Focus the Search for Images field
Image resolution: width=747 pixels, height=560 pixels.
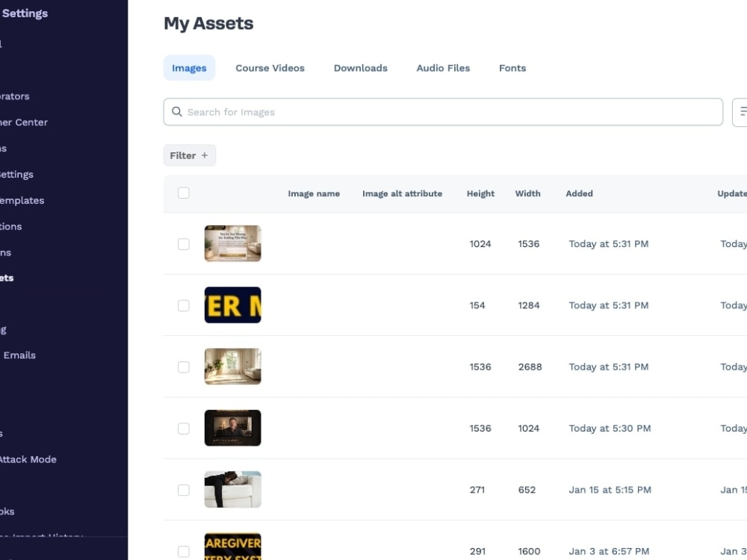click(x=443, y=112)
